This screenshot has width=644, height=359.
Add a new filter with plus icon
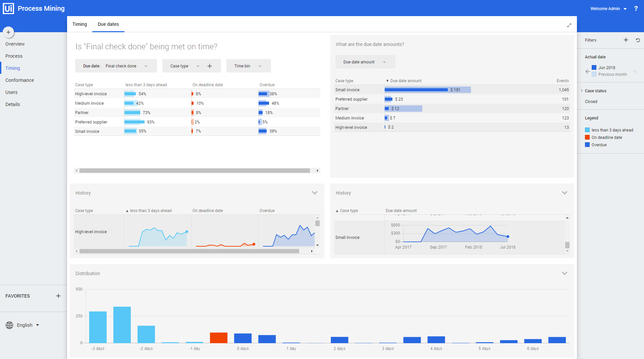[x=626, y=40]
